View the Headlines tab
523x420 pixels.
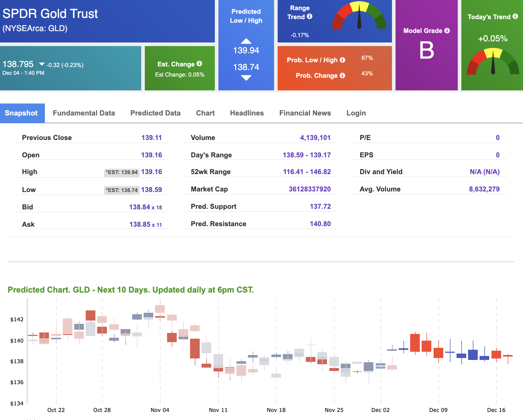pos(247,113)
